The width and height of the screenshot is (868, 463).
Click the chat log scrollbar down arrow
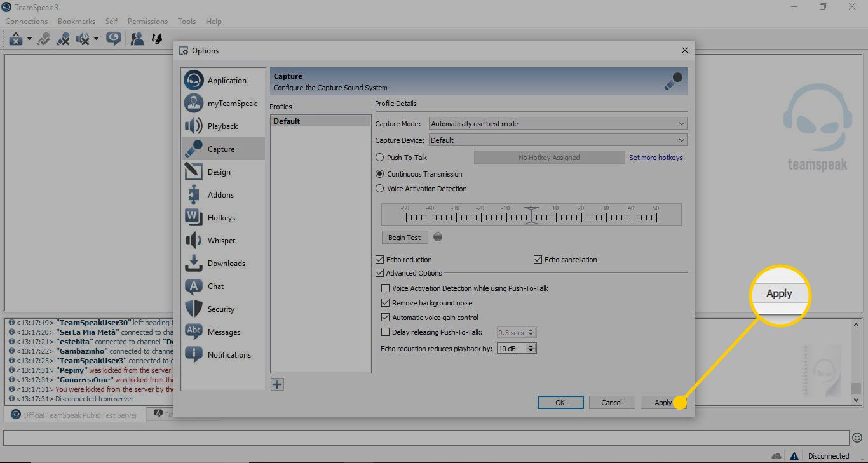(x=856, y=400)
